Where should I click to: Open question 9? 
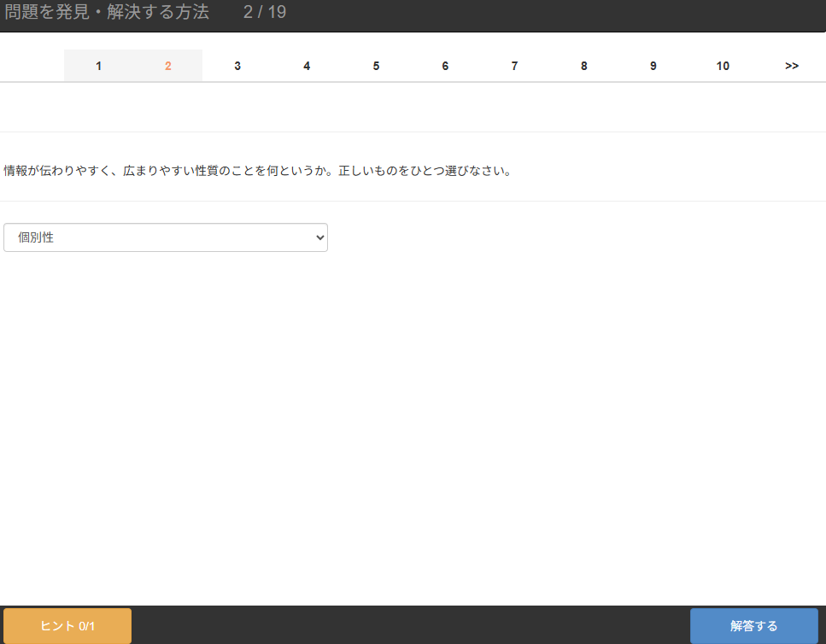(x=653, y=66)
